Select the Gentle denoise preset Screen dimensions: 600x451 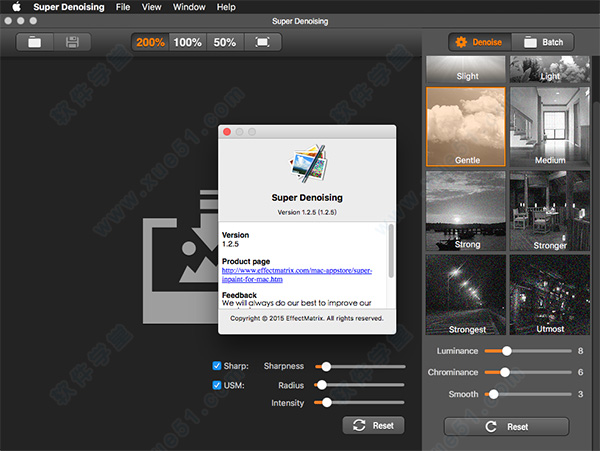coord(466,127)
